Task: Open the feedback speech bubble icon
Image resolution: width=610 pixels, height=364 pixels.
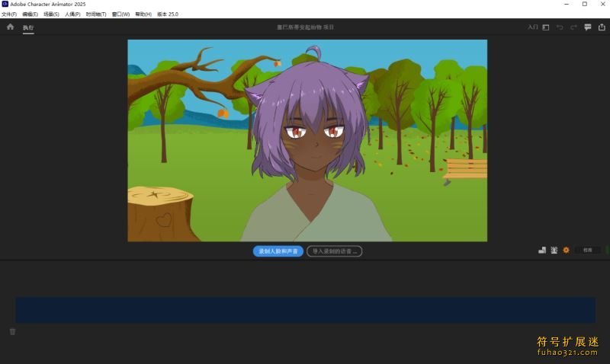Action: (587, 27)
